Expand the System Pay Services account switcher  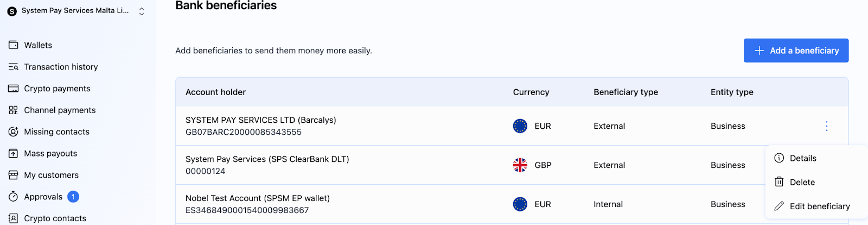point(142,11)
